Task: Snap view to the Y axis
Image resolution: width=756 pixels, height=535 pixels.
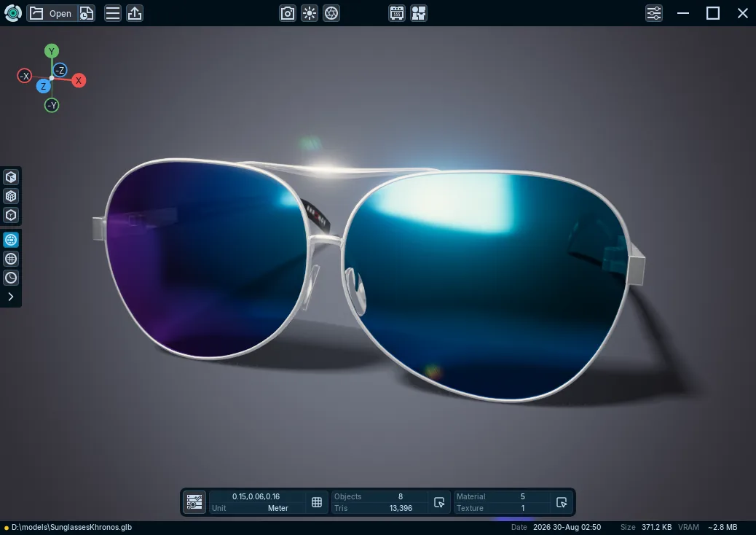Action: pyautogui.click(x=52, y=50)
